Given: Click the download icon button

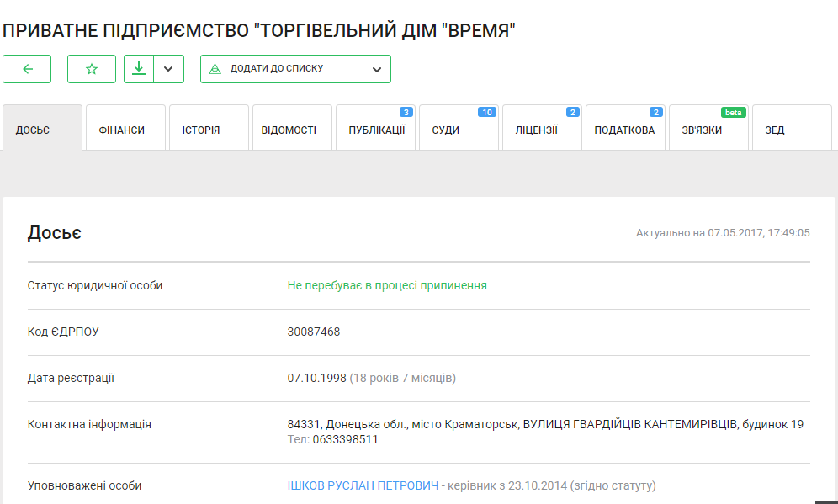Looking at the screenshot, I should 139,69.
